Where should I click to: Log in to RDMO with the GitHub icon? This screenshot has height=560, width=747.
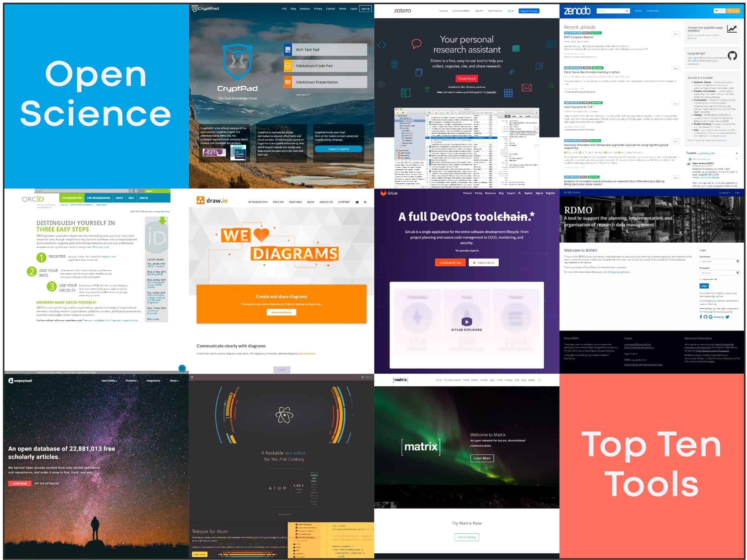coord(705,317)
